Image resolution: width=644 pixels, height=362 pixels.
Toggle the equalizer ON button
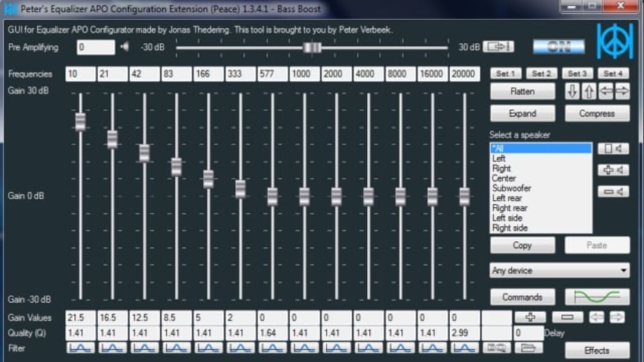coord(559,47)
